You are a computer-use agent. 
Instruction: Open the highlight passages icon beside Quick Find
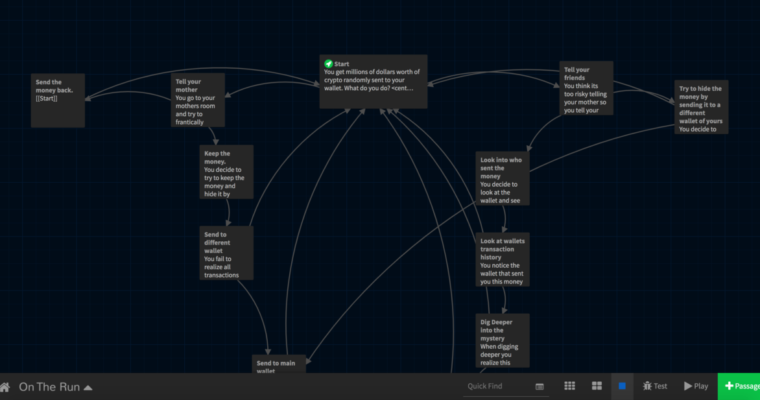tap(540, 386)
